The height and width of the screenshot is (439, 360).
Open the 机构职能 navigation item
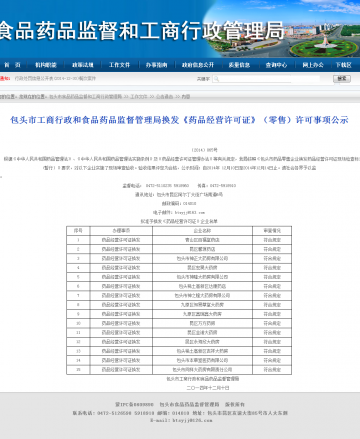coord(46,65)
